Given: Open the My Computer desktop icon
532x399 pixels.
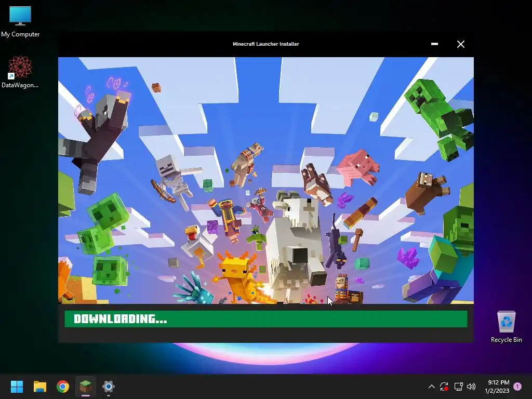Looking at the screenshot, I should click(x=20, y=21).
